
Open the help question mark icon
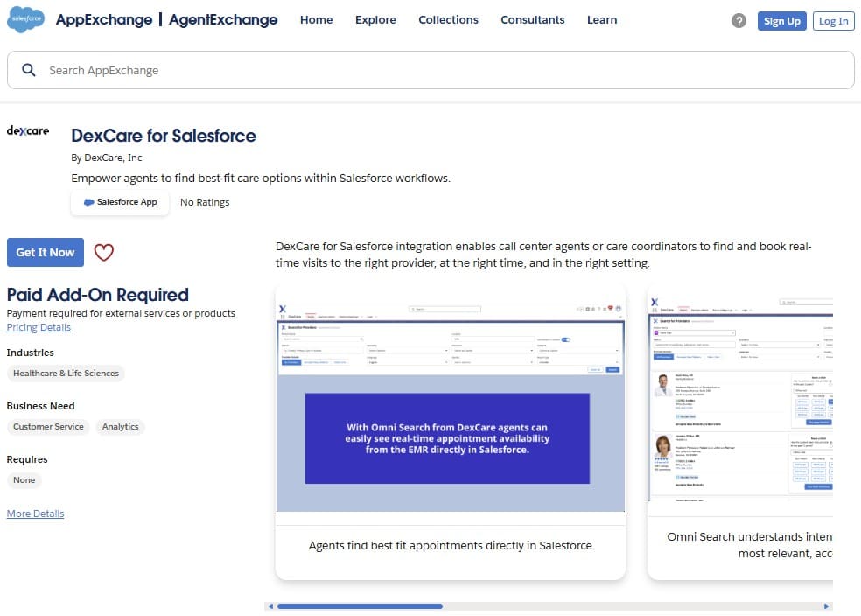tap(738, 21)
